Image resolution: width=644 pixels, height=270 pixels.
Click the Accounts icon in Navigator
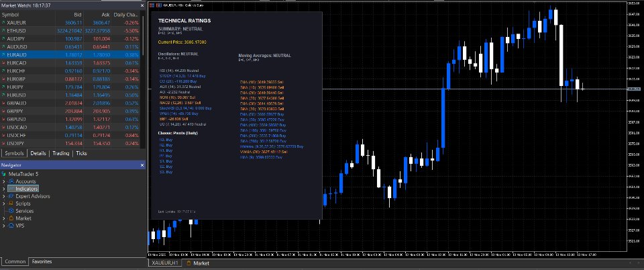point(11,181)
